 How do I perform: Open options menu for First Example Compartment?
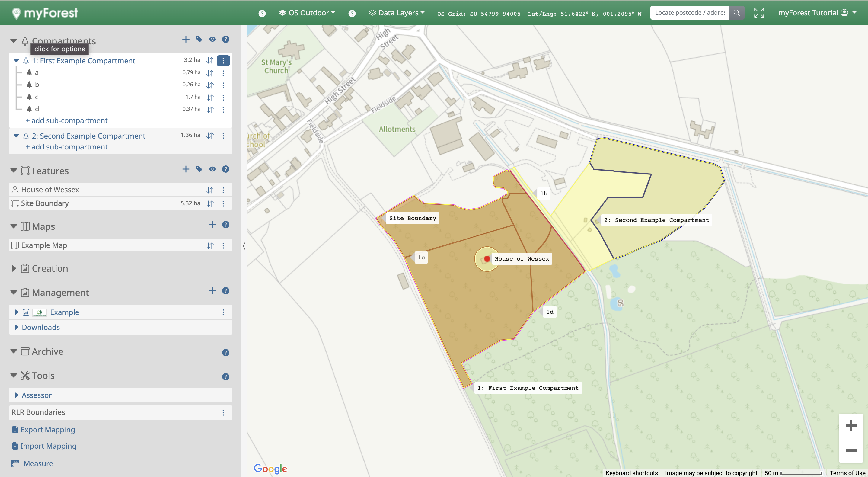pos(223,61)
